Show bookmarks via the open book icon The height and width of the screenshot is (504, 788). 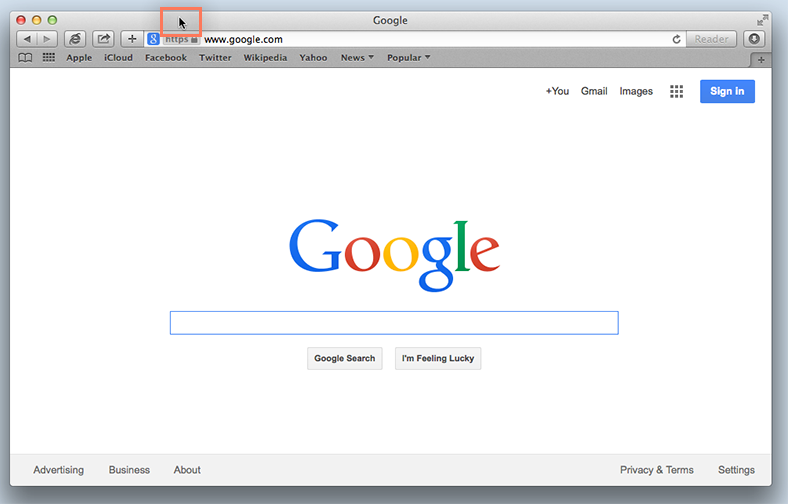25,58
